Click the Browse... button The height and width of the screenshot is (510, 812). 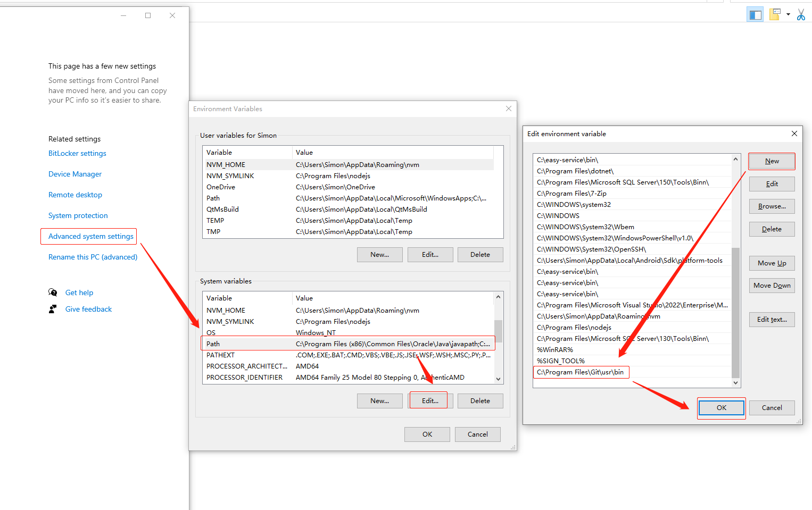pos(772,206)
